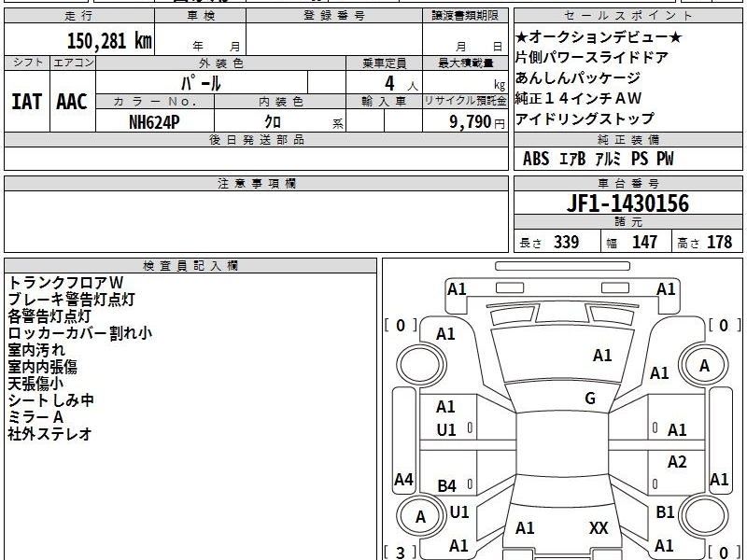Viewport: 747px width, 560px height.
Task: Click the exterior color value パール
Action: (201, 83)
